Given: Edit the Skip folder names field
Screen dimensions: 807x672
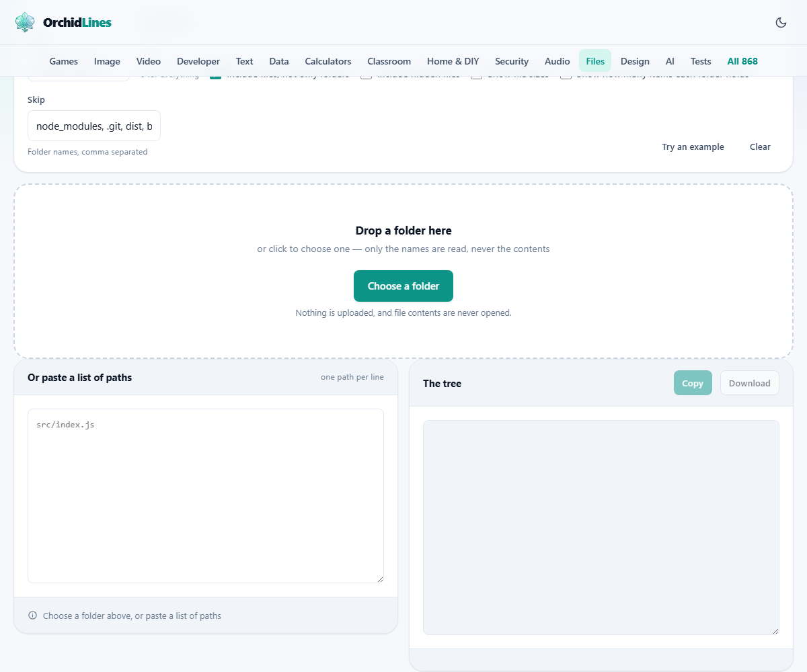Looking at the screenshot, I should [x=94, y=126].
